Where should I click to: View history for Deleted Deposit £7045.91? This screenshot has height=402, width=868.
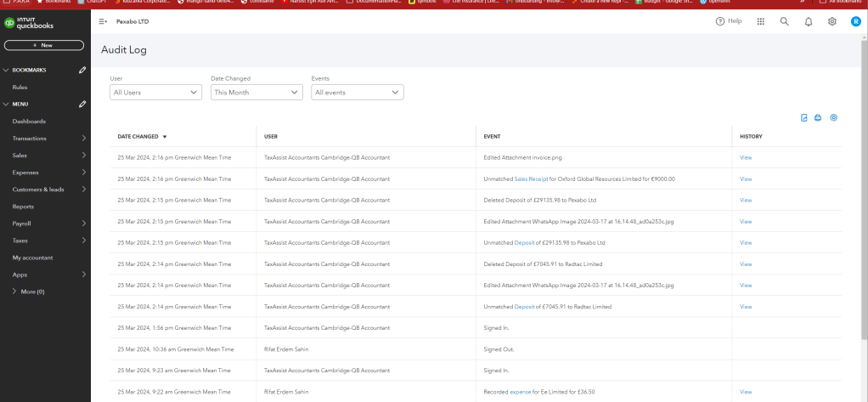[746, 264]
